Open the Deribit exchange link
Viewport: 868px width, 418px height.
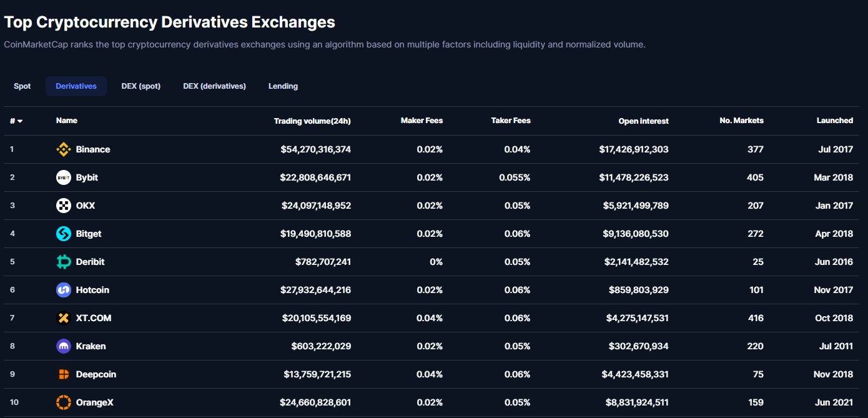(x=91, y=262)
